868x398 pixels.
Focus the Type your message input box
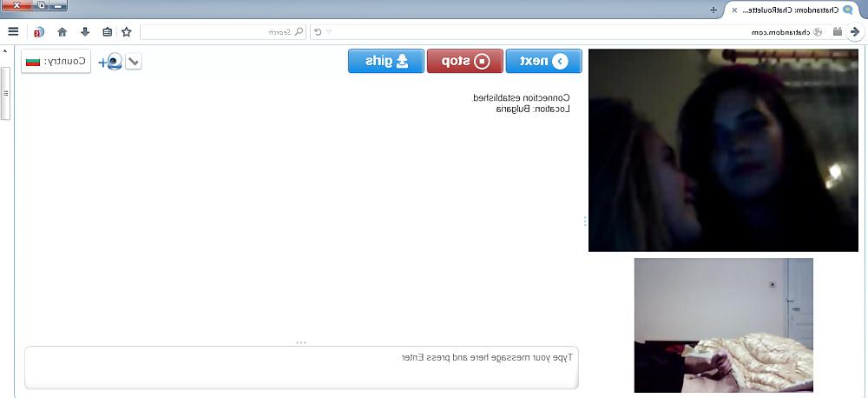click(301, 368)
